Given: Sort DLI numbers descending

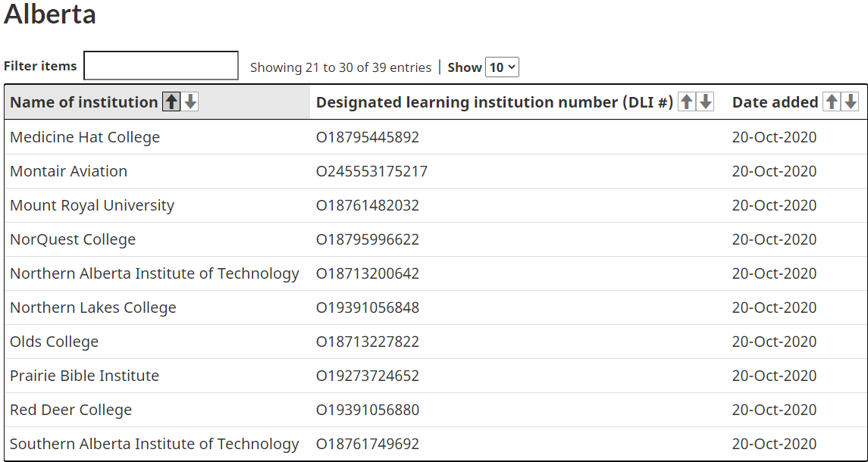Looking at the screenshot, I should pos(705,101).
